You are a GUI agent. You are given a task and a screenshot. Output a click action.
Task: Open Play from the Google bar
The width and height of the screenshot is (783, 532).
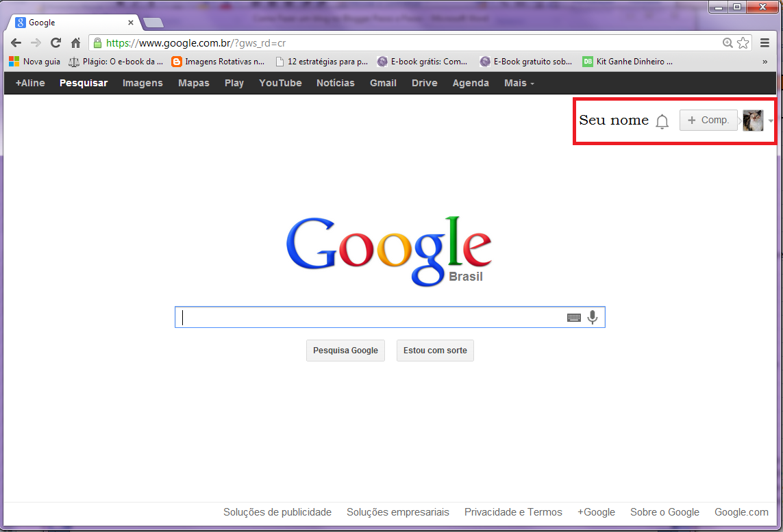[x=234, y=83]
